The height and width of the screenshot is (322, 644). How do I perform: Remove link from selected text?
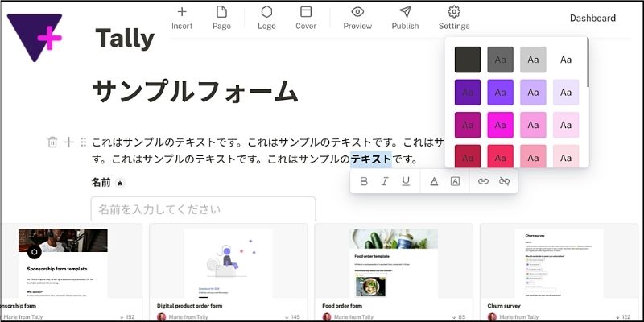(x=504, y=181)
